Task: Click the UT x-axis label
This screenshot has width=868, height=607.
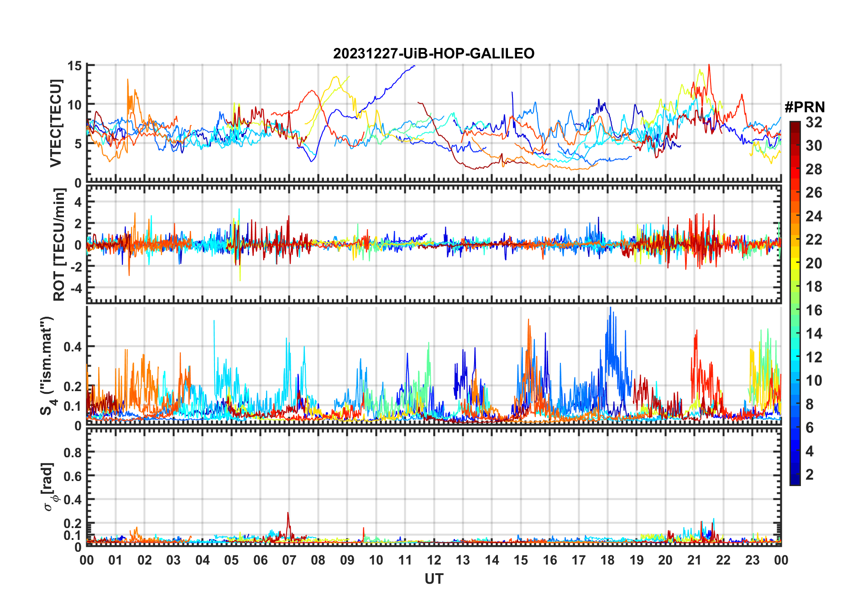Action: [434, 579]
